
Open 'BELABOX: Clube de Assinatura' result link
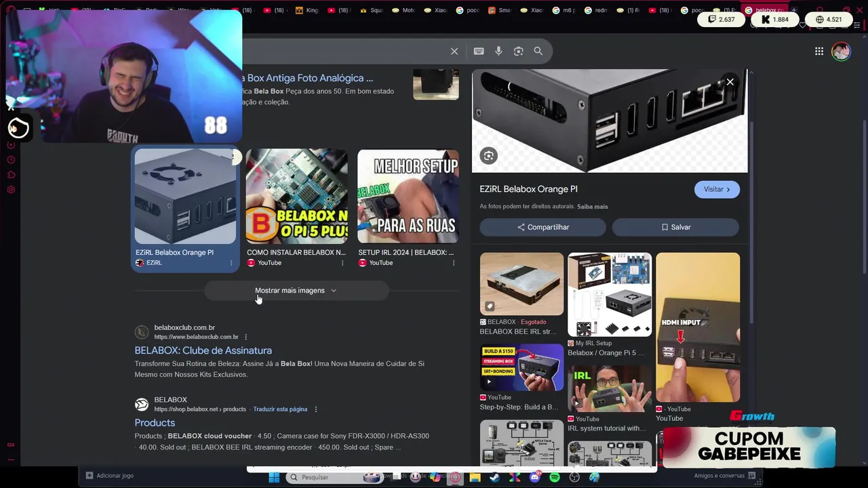[x=203, y=350]
